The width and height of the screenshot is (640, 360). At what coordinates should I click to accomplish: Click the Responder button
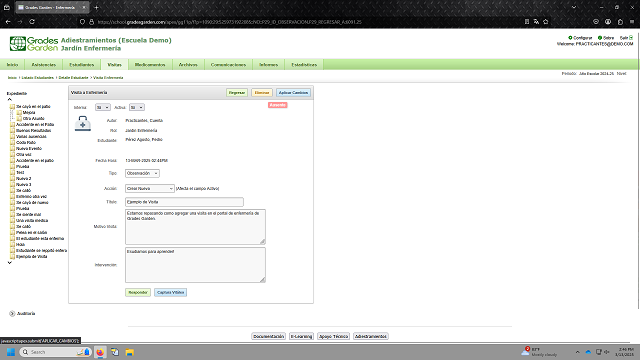pyautogui.click(x=138, y=292)
